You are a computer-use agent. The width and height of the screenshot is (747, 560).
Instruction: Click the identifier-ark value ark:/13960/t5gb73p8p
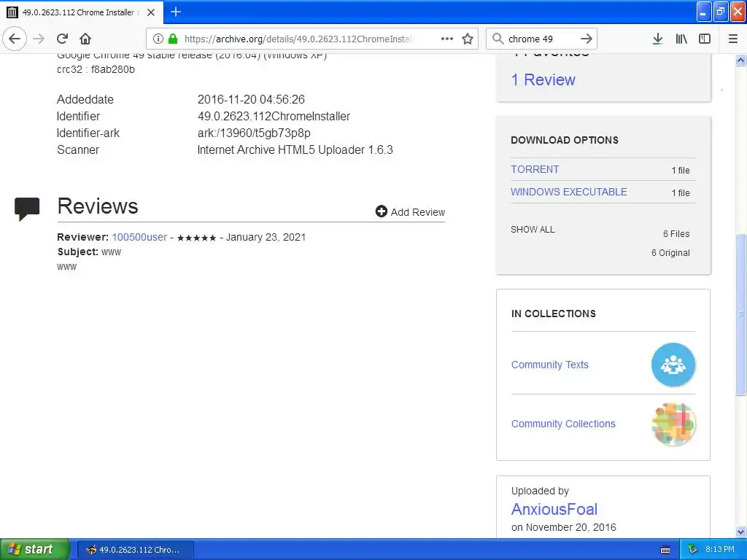coord(254,133)
